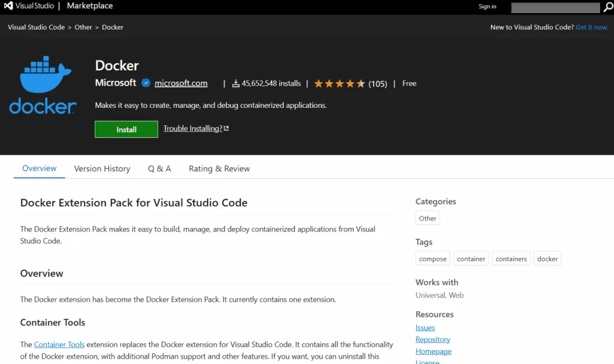Click the installs download icon
Image resolution: width=614 pixels, height=364 pixels.
point(236,83)
